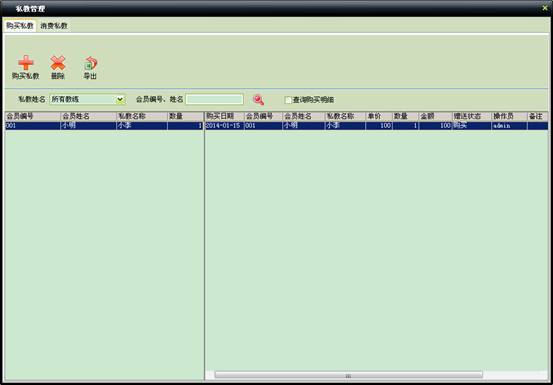Close the 私教管理 window
553x385 pixels.
coord(546,8)
